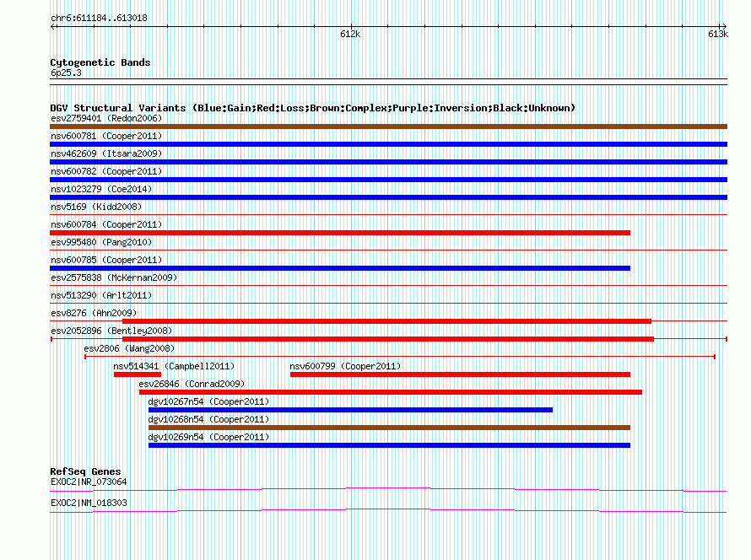
Task: Select the dgv10269n54 (Cooper2011) blue bar
Action: click(389, 445)
